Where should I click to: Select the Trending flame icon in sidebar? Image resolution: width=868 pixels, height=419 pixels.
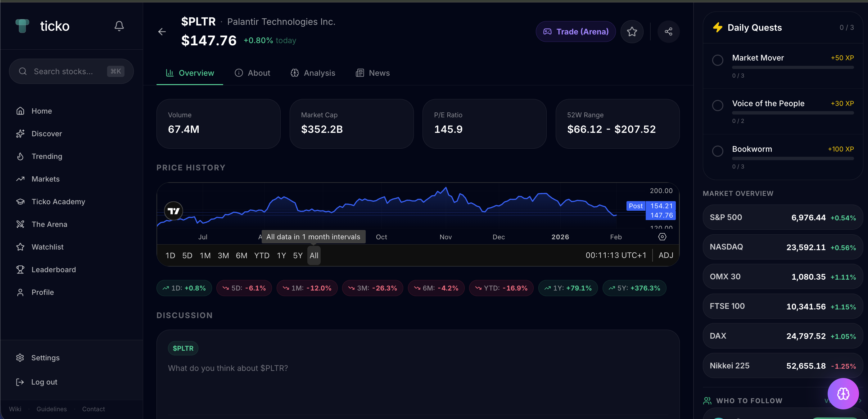tap(20, 156)
